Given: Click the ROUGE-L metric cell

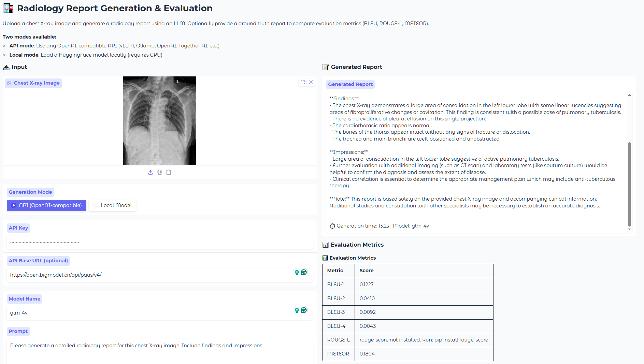Looking at the screenshot, I should pos(339,340).
